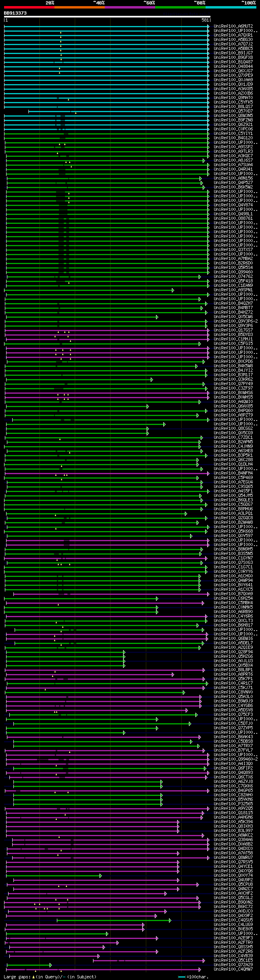Select hit label UniRef100_Q6Z921
Viewport: 260px width, 980px height.
point(233,125)
